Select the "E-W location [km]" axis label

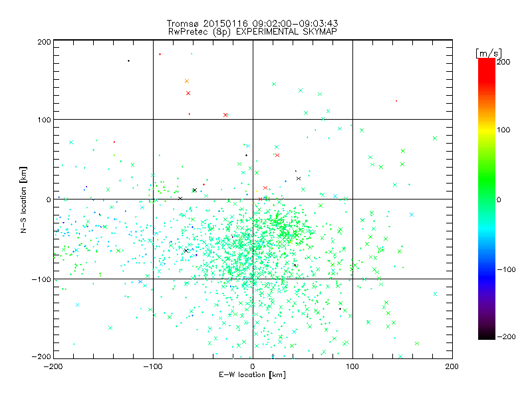pyautogui.click(x=252, y=374)
